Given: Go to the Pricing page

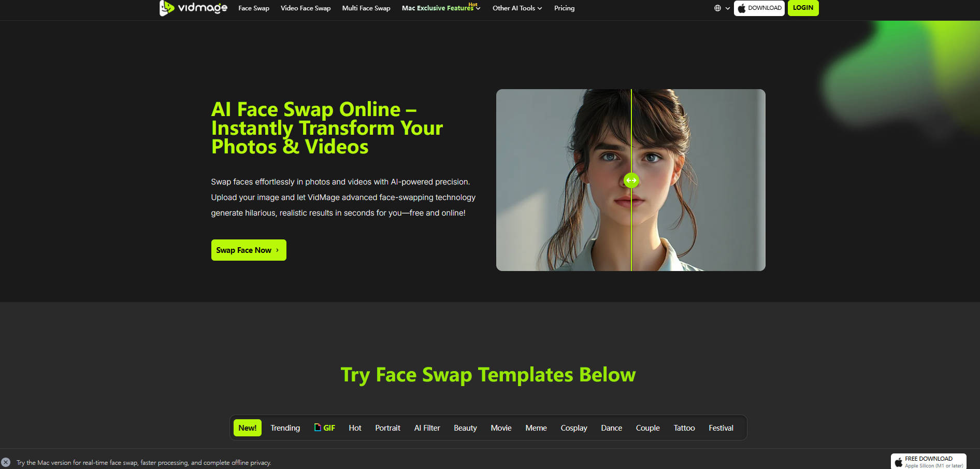Looking at the screenshot, I should click(x=564, y=8).
